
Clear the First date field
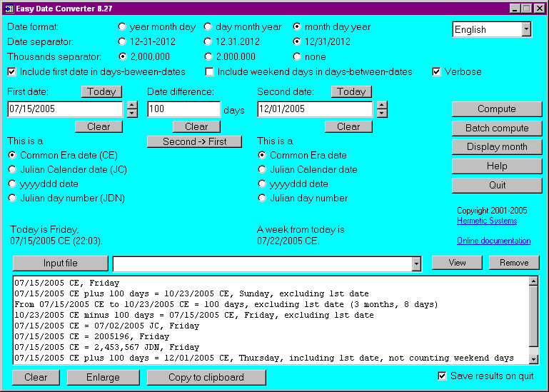click(99, 126)
